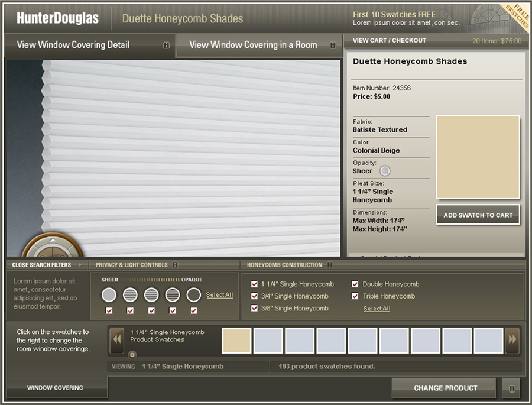Click the Batiste Textured fabric value
The width and height of the screenshot is (532, 405).
click(379, 129)
